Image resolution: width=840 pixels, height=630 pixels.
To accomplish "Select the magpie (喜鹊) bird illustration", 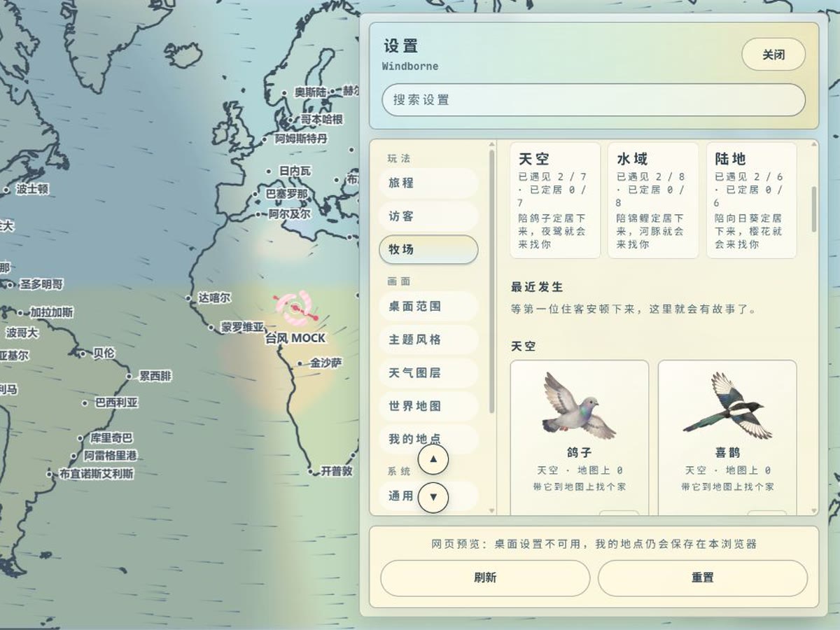I will click(x=727, y=405).
